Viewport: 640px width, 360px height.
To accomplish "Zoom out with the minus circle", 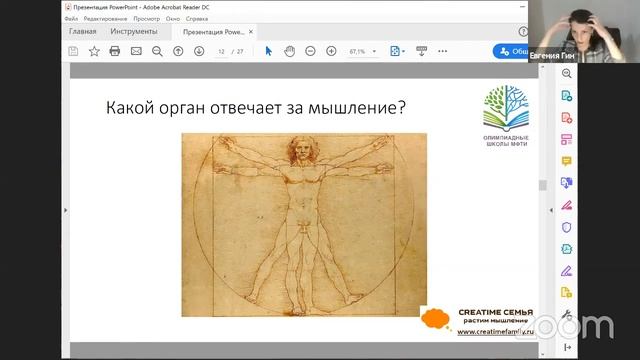I will click(x=310, y=51).
